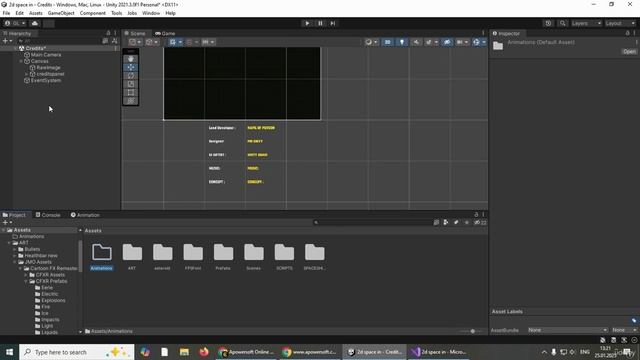Select RawImage in Hierarchy
This screenshot has height=360, width=640.
pos(48,68)
